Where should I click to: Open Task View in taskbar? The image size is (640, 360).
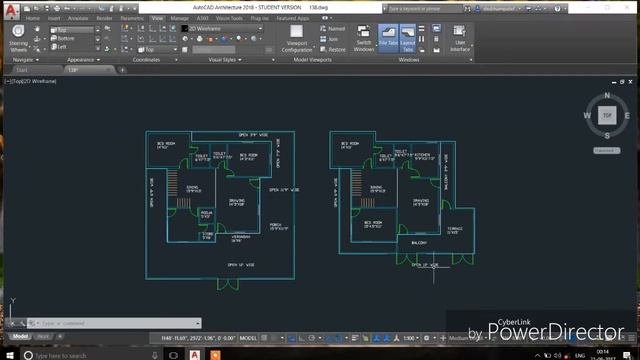click(x=173, y=355)
